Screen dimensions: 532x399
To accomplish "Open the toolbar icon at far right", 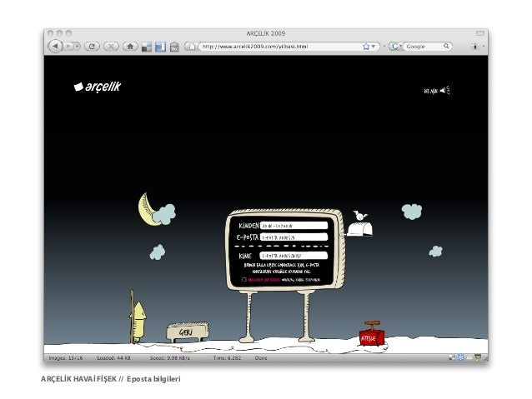I will pos(475,47).
